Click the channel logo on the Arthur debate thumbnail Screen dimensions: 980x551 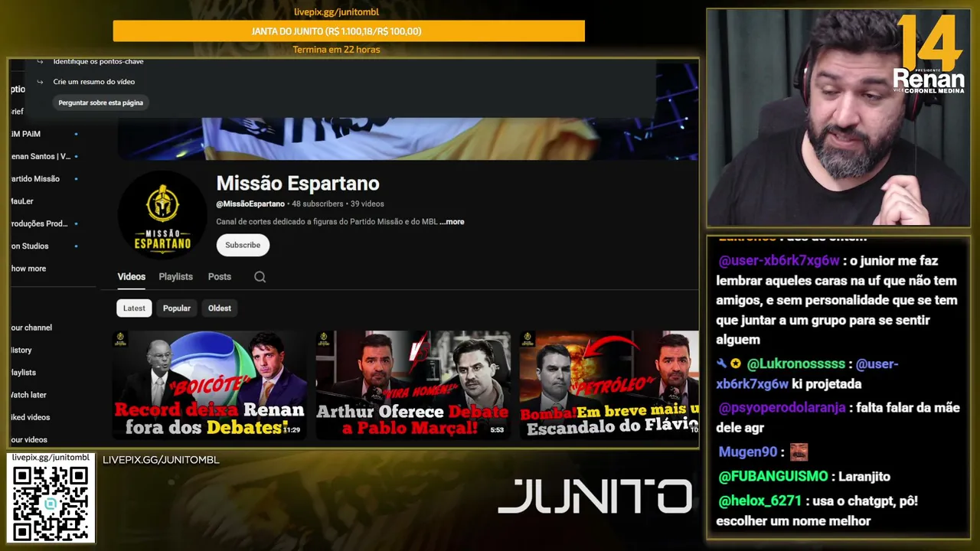coord(325,338)
